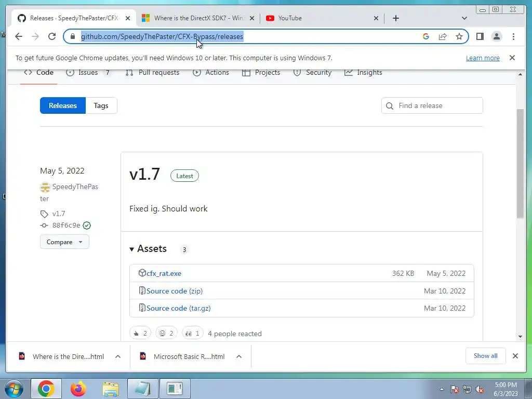
Task: Click the eyes reaction button
Action: (x=192, y=334)
